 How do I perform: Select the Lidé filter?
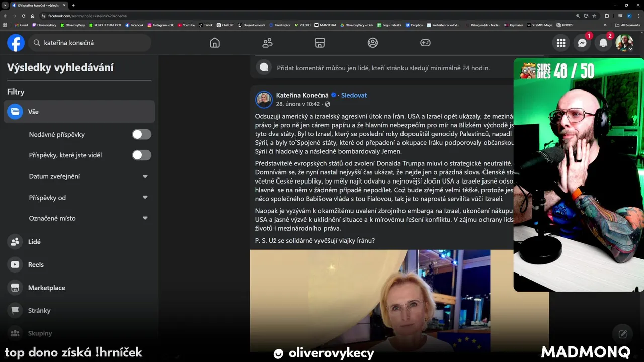[x=79, y=242]
